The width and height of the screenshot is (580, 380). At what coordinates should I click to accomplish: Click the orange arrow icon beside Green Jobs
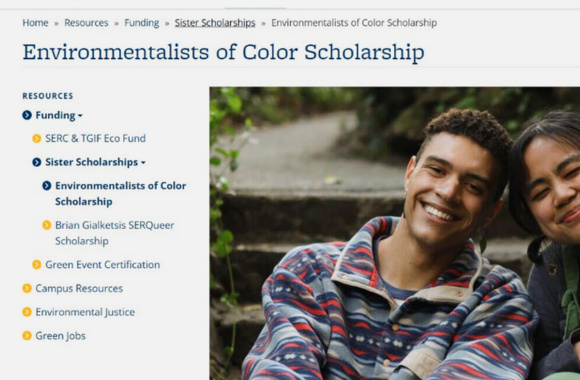tap(27, 336)
